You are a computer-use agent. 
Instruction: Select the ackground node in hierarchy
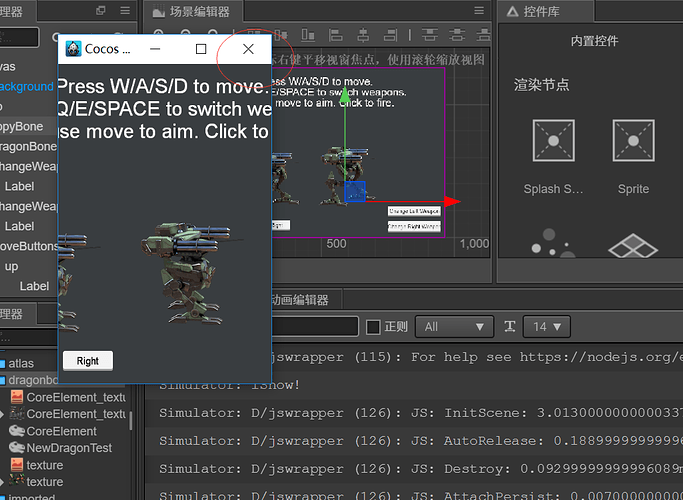click(x=27, y=87)
